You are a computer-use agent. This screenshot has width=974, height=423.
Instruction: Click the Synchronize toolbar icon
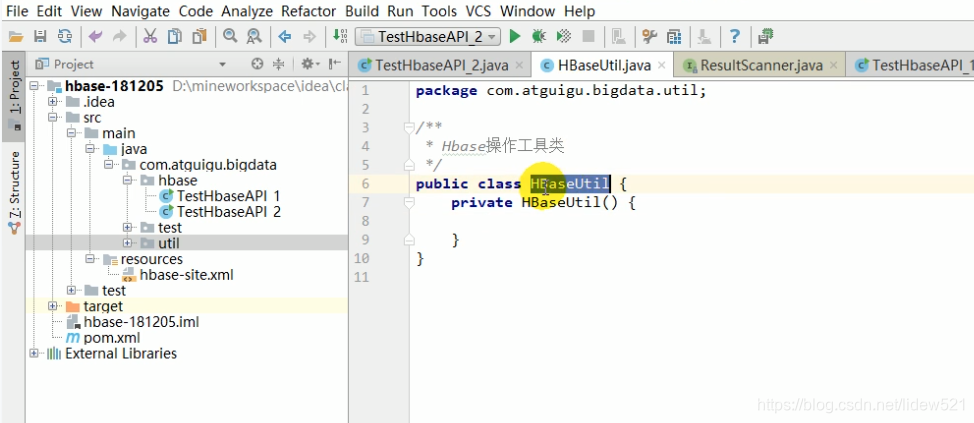(64, 37)
